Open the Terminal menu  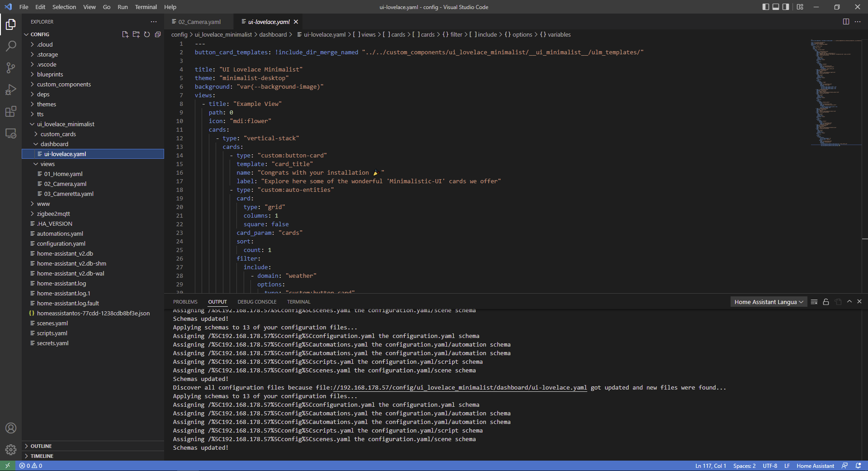pyautogui.click(x=146, y=7)
